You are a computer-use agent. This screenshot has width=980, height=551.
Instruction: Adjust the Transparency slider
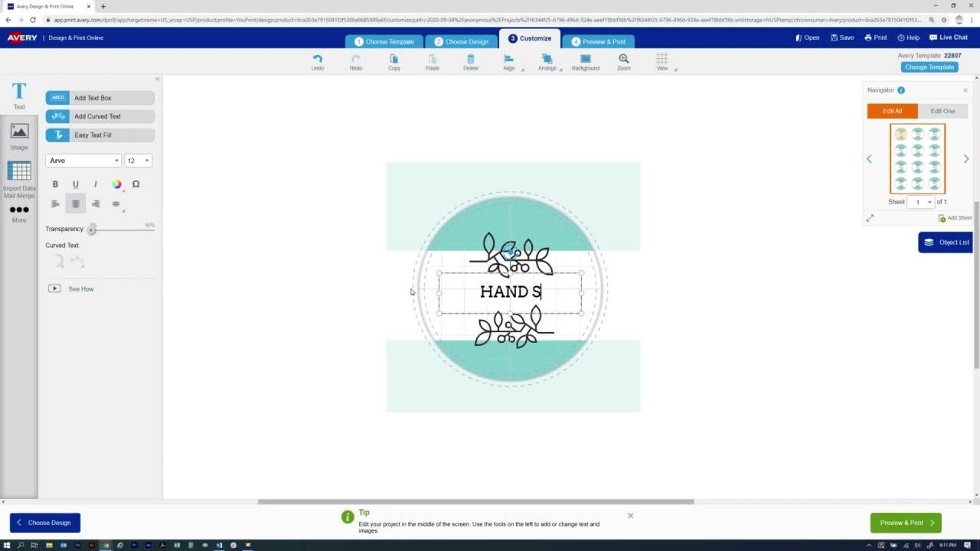(x=92, y=229)
